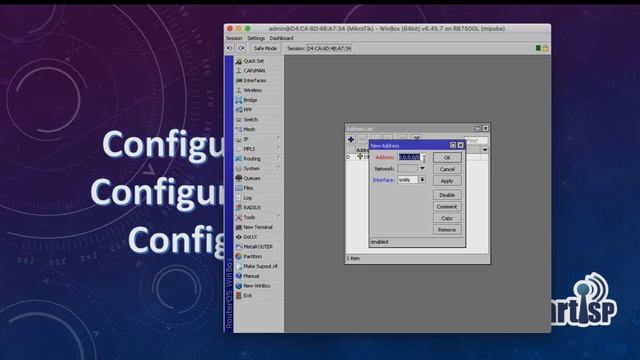640x360 pixels.
Task: Expand the IP submenu
Action: point(259,139)
